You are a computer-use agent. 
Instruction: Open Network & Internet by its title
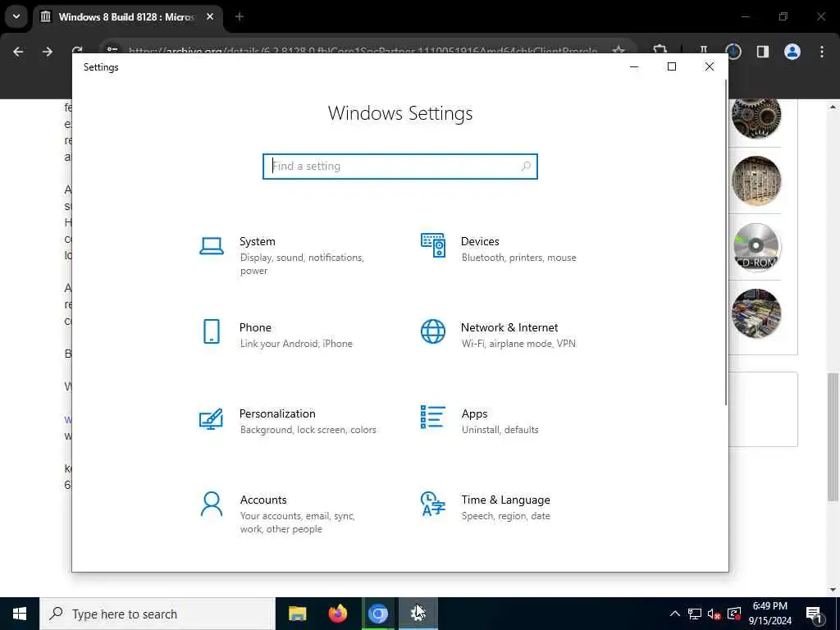(x=509, y=327)
